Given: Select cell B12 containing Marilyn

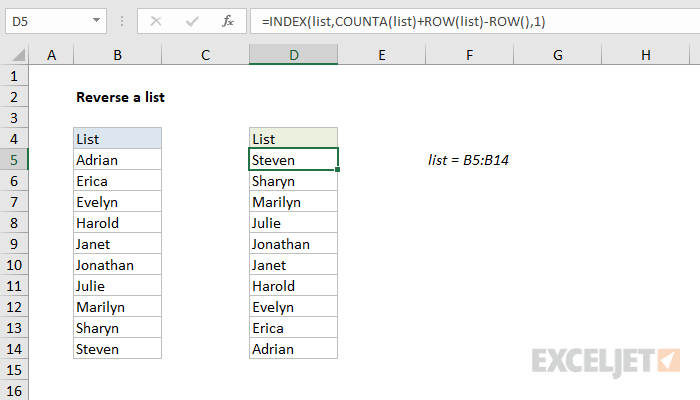Looking at the screenshot, I should point(117,307).
